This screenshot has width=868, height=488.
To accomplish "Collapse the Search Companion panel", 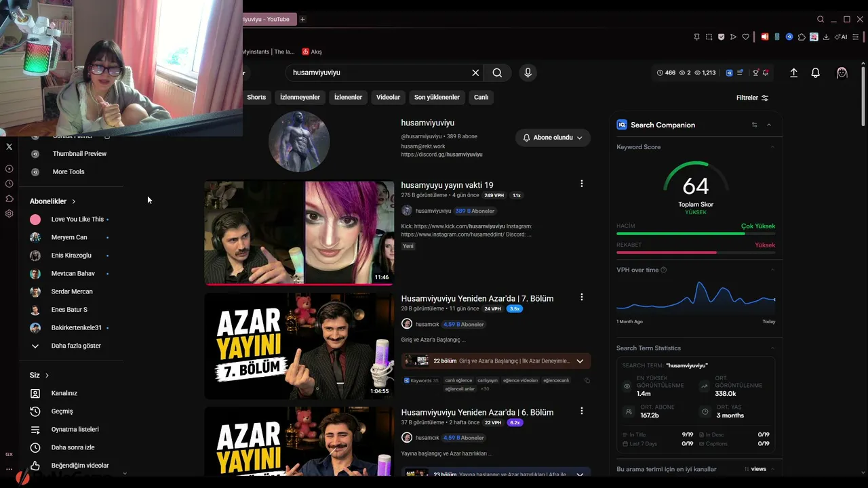I will point(769,125).
